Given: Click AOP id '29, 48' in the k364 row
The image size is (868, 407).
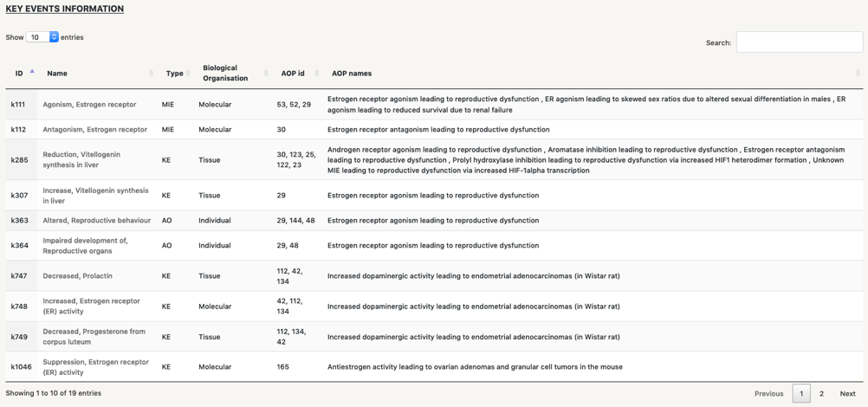Looking at the screenshot, I should [288, 245].
